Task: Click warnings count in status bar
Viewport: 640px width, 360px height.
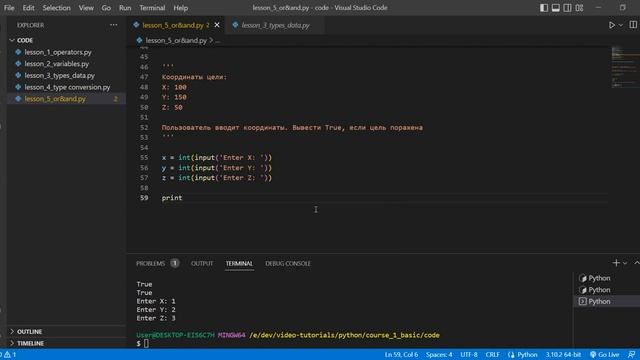Action: coord(9,355)
